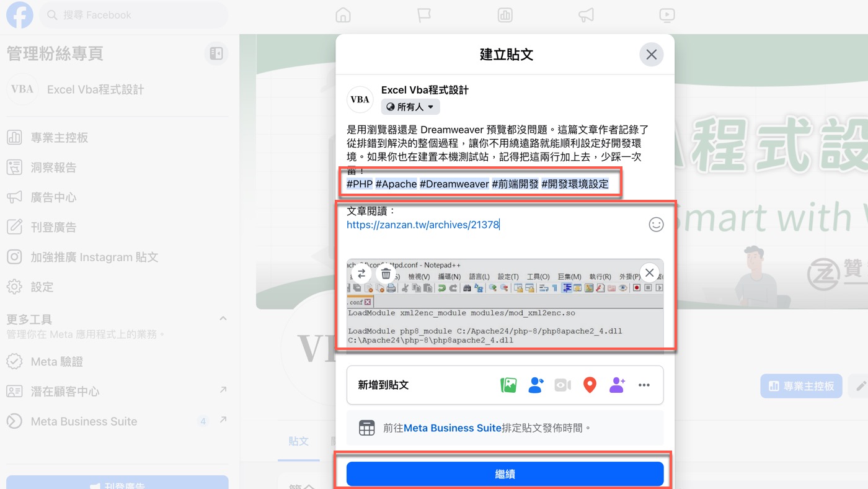Open 專業主控板 in the sidebar
This screenshot has width=868, height=489.
point(117,138)
